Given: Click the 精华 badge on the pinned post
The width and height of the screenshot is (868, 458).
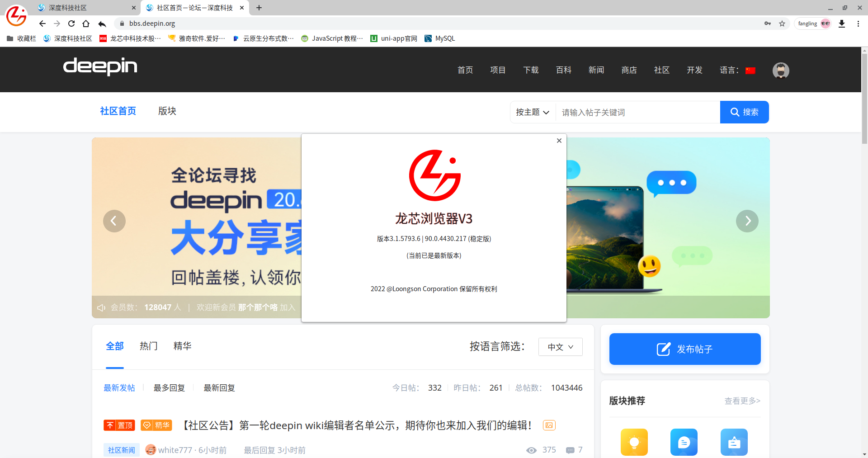Looking at the screenshot, I should point(156,425).
